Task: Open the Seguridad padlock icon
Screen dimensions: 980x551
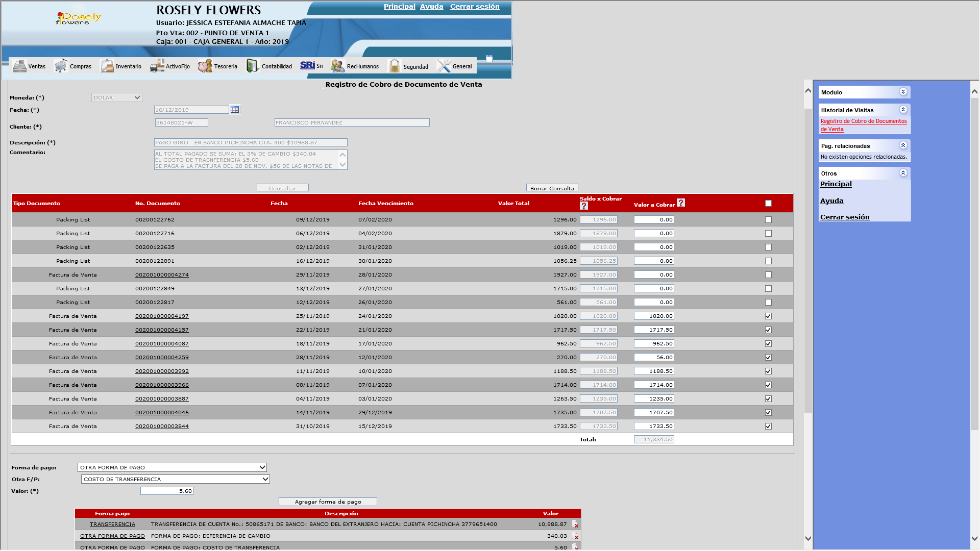Action: point(395,66)
